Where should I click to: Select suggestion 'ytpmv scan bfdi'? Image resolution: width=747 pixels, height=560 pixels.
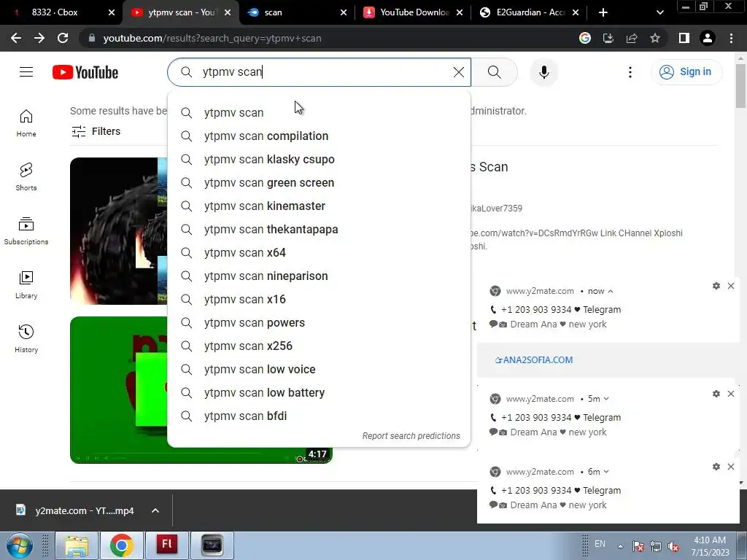(x=319, y=416)
